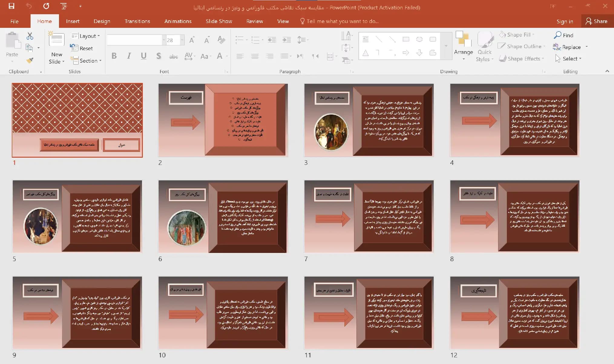Select the Rectangle shape in shapes gallery
The width and height of the screenshot is (614, 364).
click(406, 39)
